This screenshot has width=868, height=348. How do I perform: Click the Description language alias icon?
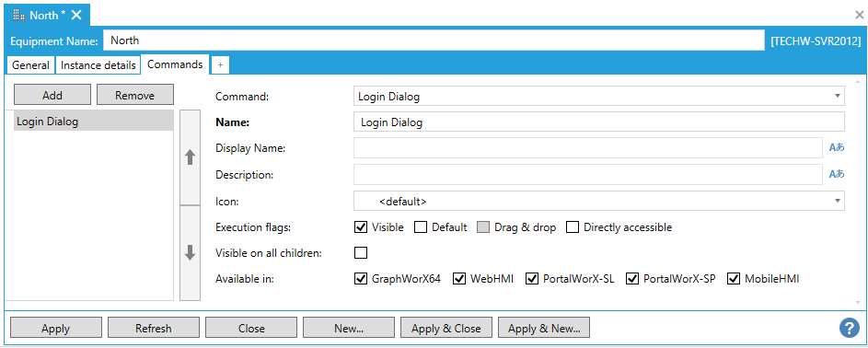pyautogui.click(x=837, y=174)
